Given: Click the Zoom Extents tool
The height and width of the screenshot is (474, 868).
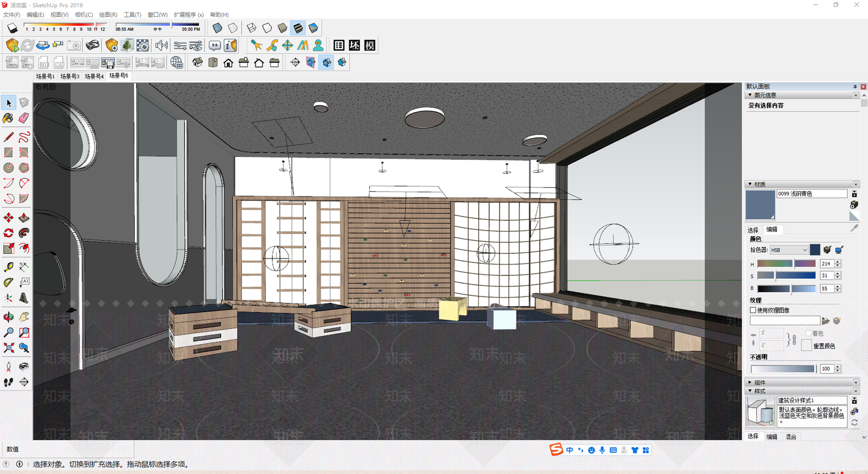Looking at the screenshot, I should click(9, 347).
